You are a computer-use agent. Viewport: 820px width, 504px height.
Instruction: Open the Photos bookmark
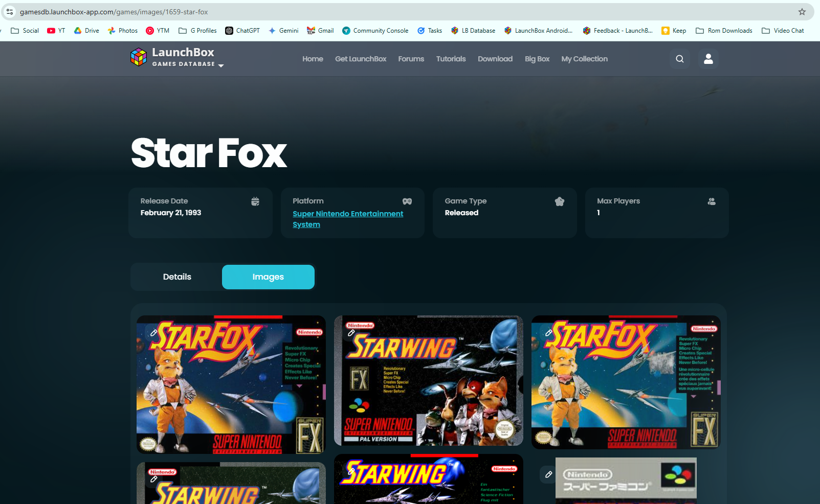(123, 31)
